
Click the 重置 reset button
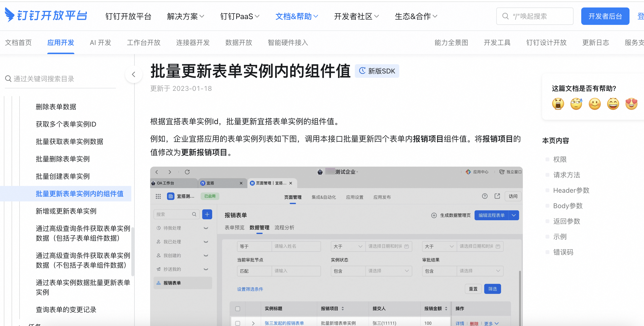tap(473, 289)
